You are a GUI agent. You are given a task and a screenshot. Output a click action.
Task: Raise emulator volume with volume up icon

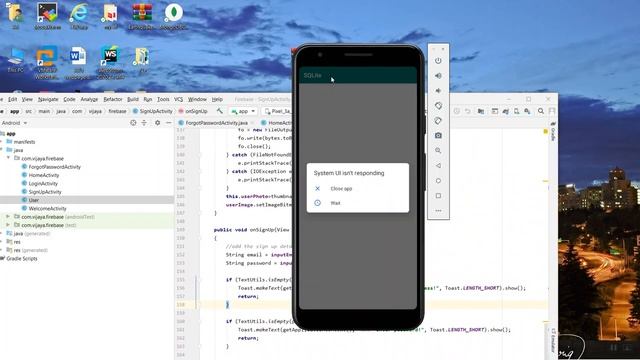pos(438,76)
